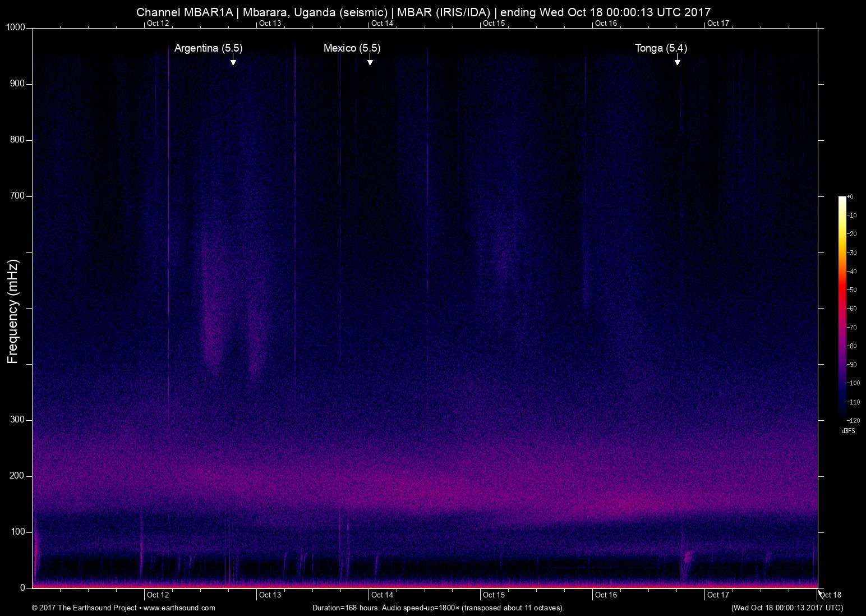Click the Channel MBAR1A title text

pos(184,12)
